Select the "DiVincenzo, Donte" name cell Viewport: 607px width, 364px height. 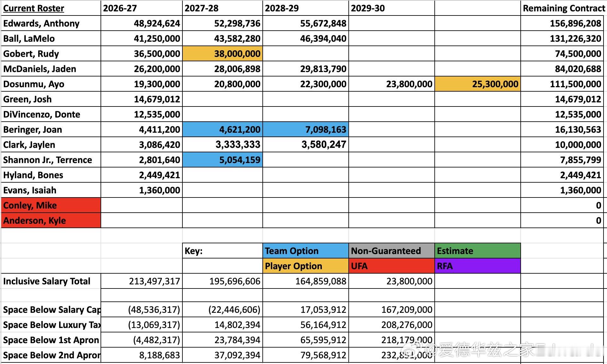pos(51,114)
